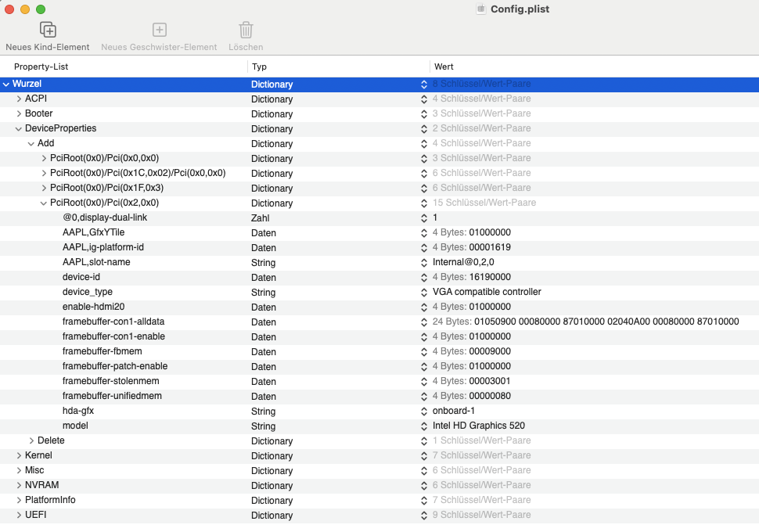The image size is (759, 532).
Task: Select the AAPL,ig-platform-id key
Action: coord(103,247)
